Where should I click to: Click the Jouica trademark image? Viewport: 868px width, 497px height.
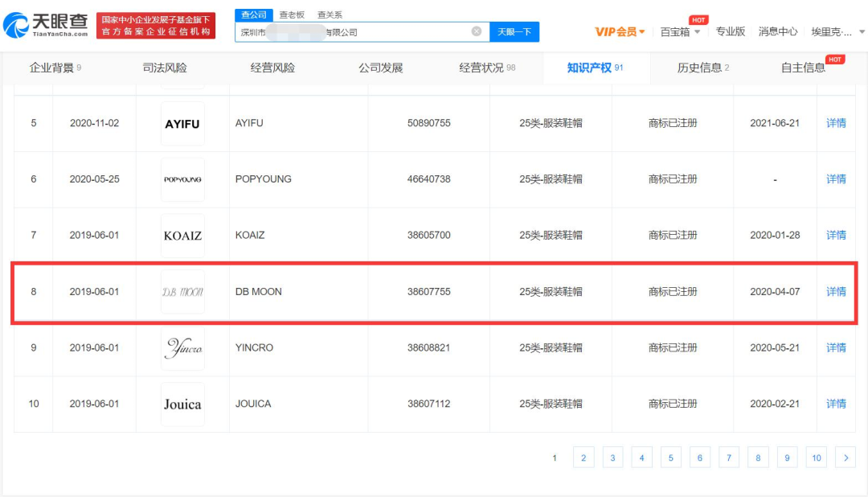tap(182, 404)
